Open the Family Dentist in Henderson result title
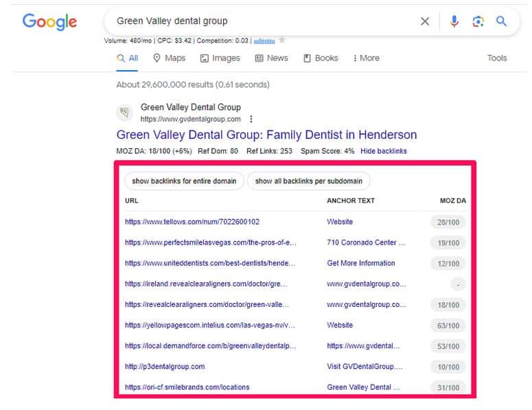 266,135
